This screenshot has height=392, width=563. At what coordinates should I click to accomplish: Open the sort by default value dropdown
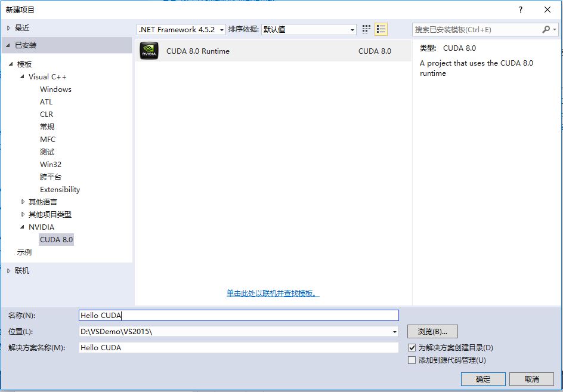click(x=309, y=29)
